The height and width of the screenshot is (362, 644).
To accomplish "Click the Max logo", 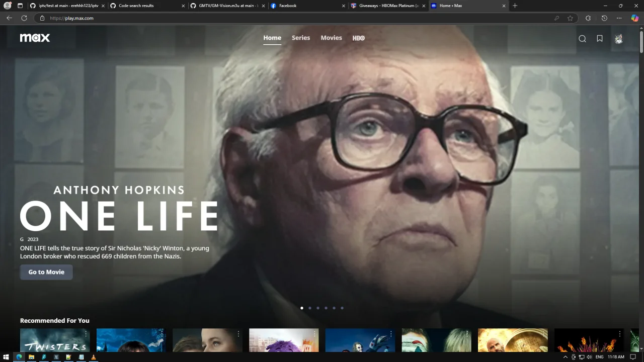I will pos(35,38).
